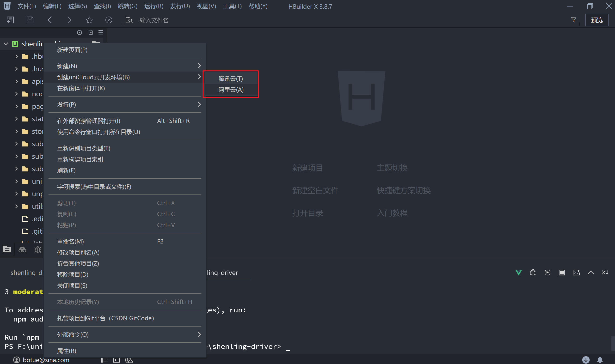Open 新建项目 link on the welcome page
Image resolution: width=615 pixels, height=364 pixels.
point(307,168)
